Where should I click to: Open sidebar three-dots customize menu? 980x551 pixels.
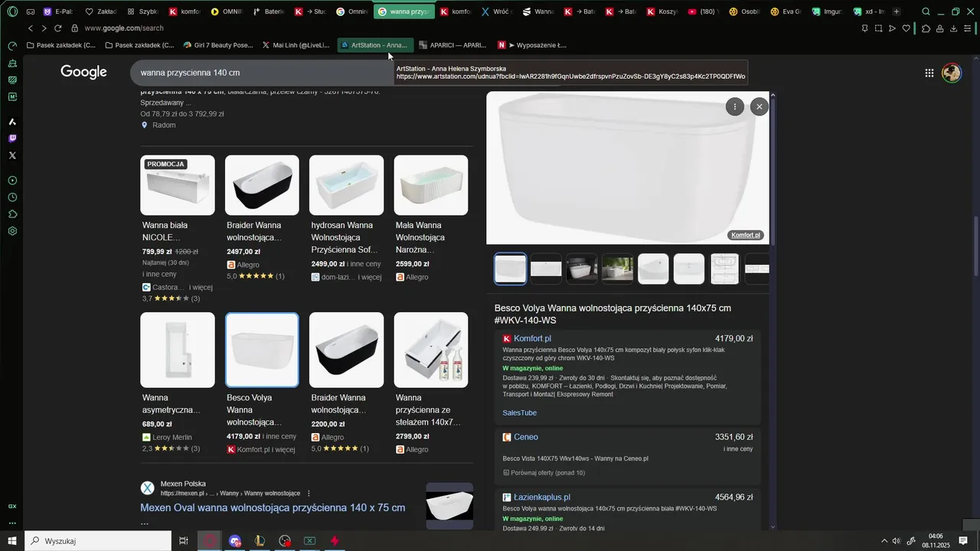click(12, 523)
